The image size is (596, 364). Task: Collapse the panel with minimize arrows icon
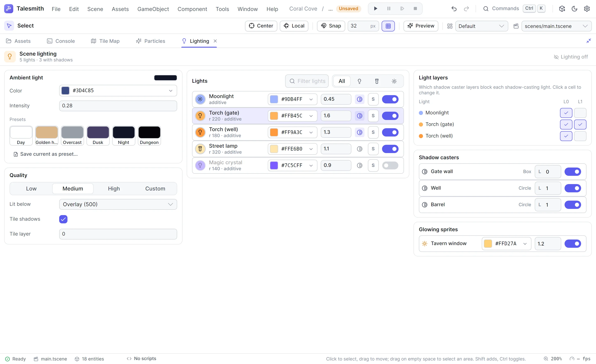(589, 41)
